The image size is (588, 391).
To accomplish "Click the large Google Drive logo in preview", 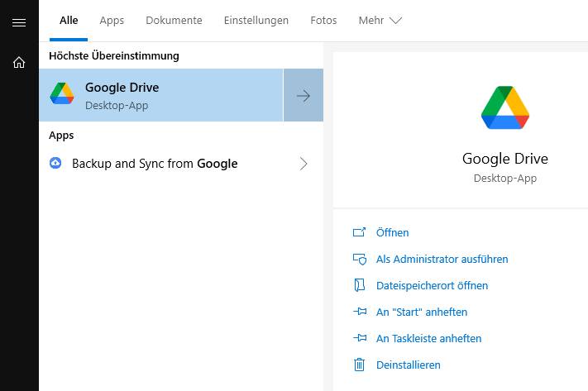I will point(505,107).
